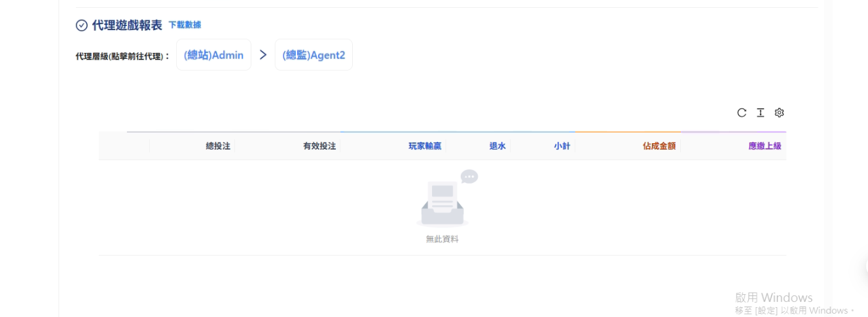
Task: Click the 有效投注 column header
Action: pyautogui.click(x=319, y=146)
